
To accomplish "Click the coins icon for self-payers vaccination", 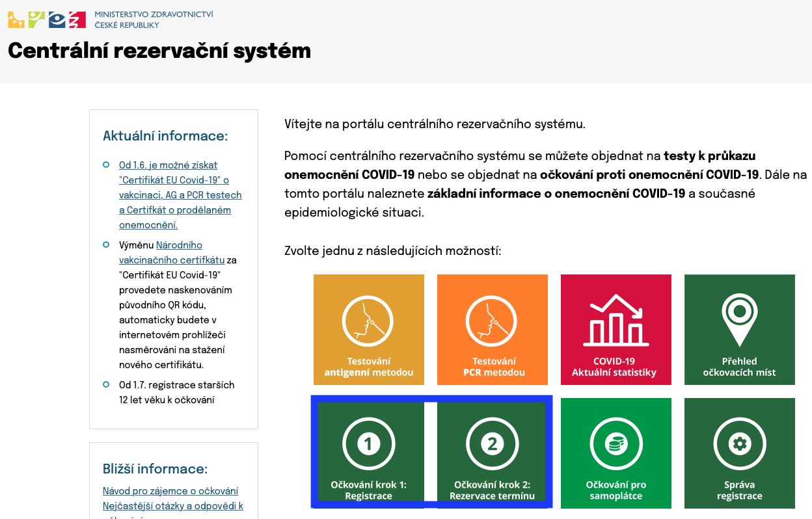I will pos(616,444).
